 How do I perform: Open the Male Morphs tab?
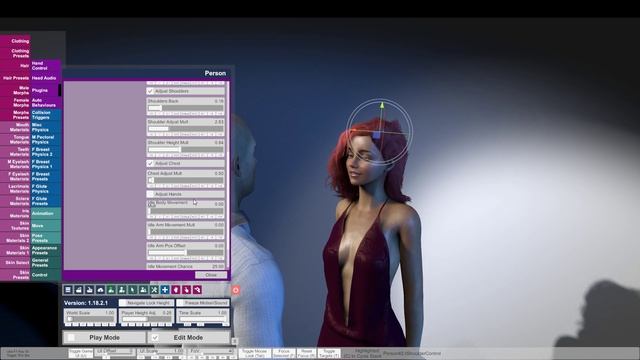(x=15, y=90)
